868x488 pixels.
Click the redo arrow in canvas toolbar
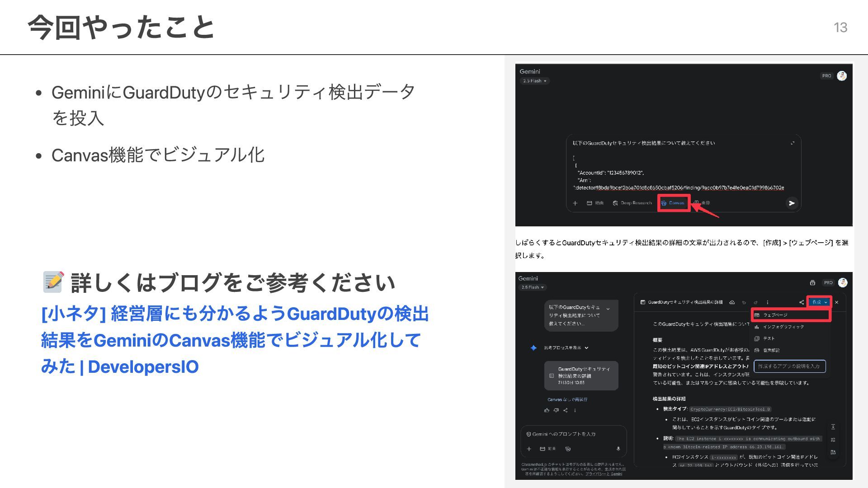(755, 302)
